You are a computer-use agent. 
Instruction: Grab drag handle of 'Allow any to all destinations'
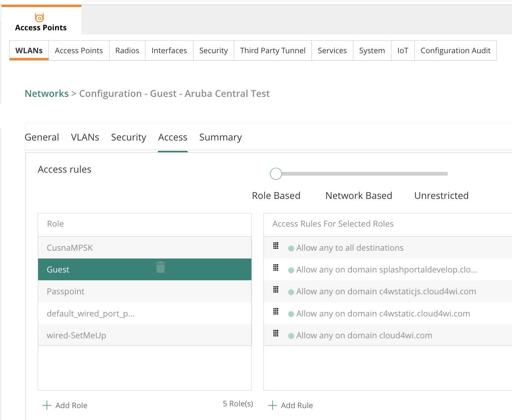276,246
